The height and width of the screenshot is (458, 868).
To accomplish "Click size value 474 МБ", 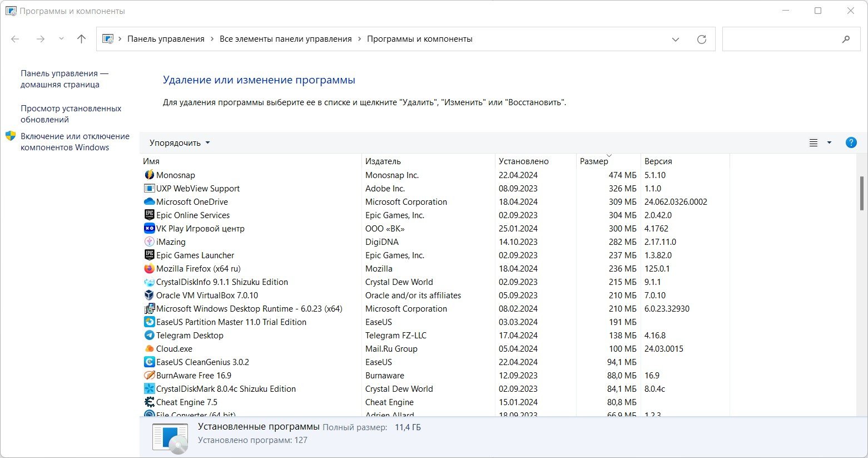I will tap(623, 175).
